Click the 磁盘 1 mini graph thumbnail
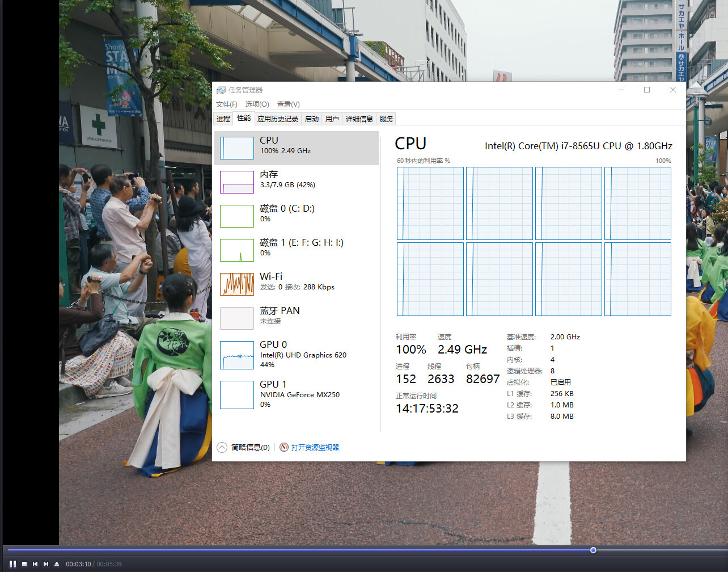Screen dimensions: 728x572 coord(237,250)
